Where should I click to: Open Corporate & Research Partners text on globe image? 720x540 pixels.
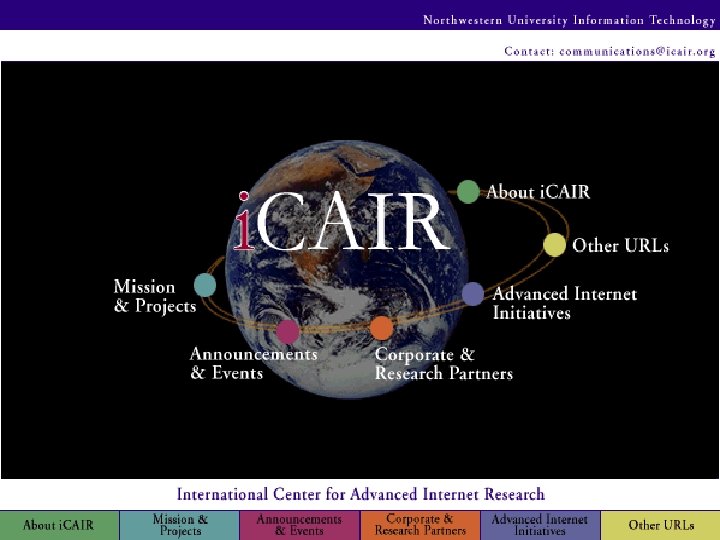(444, 364)
